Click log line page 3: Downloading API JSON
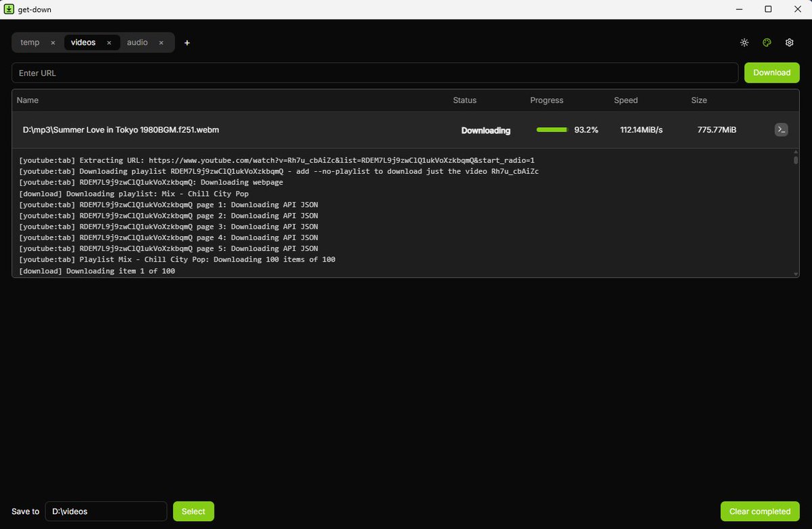The image size is (812, 529). 168,227
